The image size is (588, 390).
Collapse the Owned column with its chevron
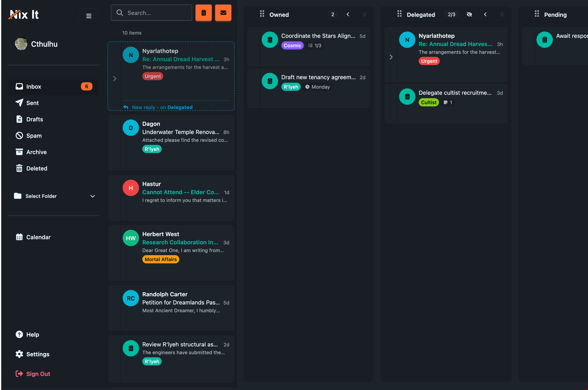coord(348,15)
